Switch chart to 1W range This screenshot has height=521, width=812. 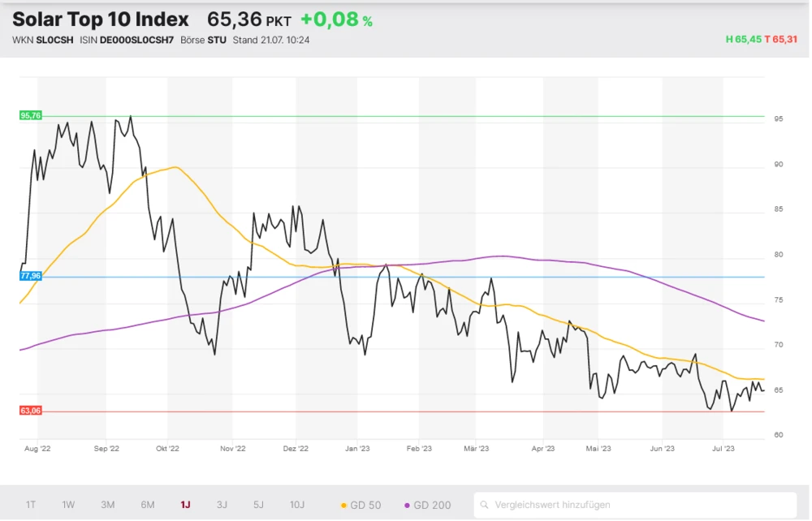click(68, 505)
